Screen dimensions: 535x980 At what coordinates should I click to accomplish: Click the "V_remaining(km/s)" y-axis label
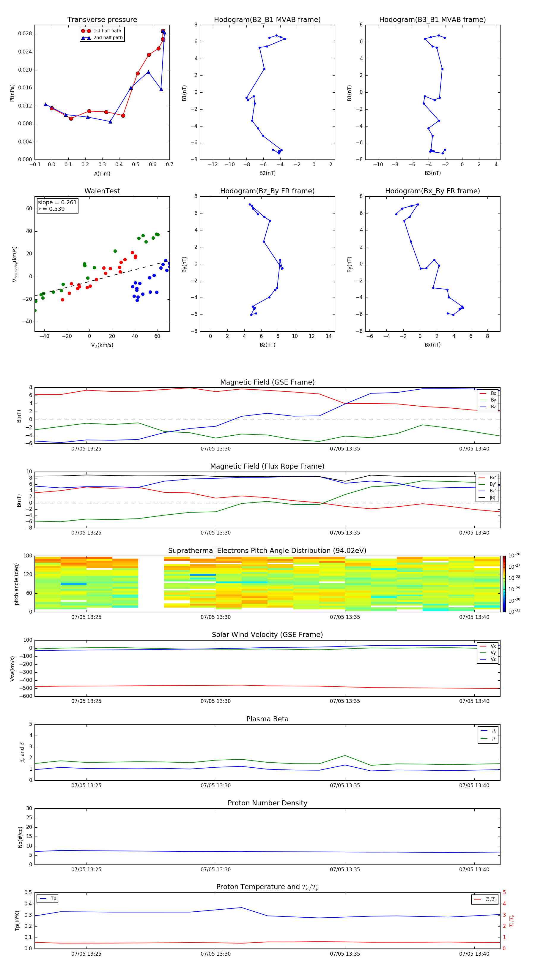pyautogui.click(x=15, y=264)
